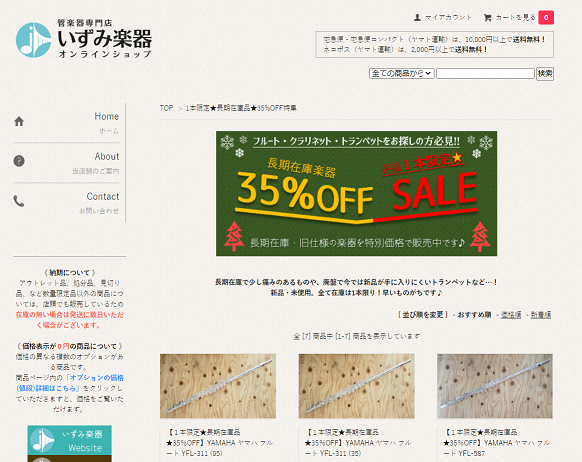
Task: Sort the products by 価格順
Action: 511,315
